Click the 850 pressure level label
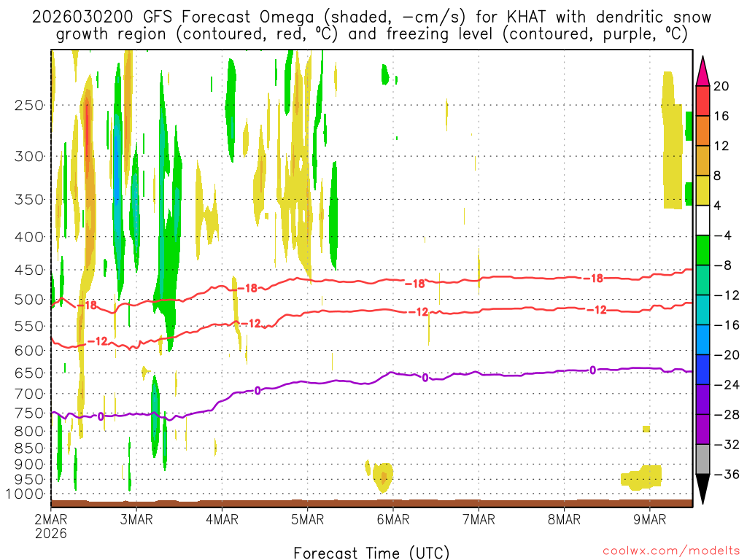Image resolution: width=747 pixels, height=560 pixels. coord(29,448)
